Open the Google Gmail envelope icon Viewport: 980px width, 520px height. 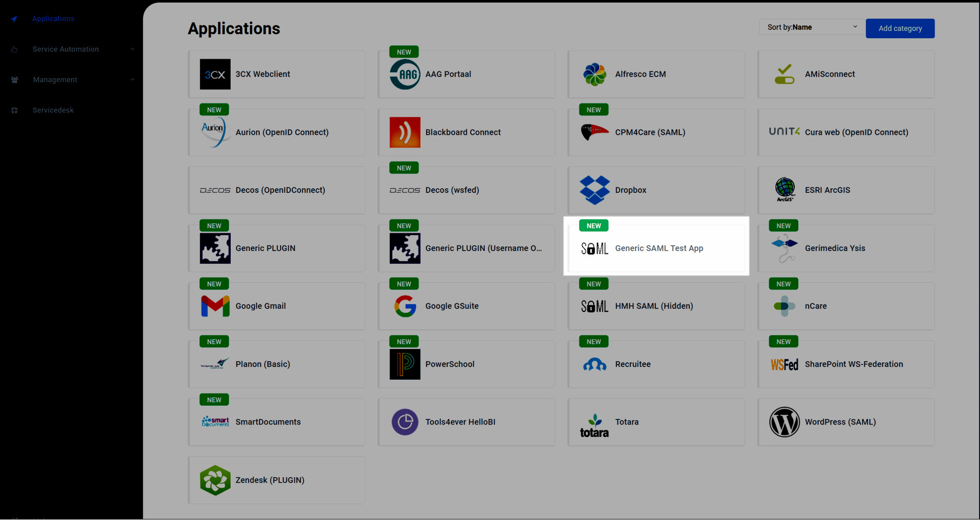point(215,306)
